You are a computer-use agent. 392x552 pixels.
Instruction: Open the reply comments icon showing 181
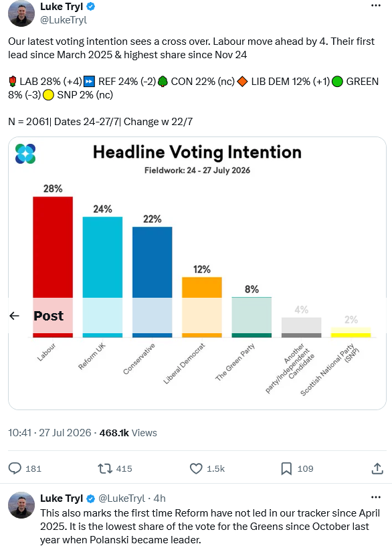pos(15,468)
